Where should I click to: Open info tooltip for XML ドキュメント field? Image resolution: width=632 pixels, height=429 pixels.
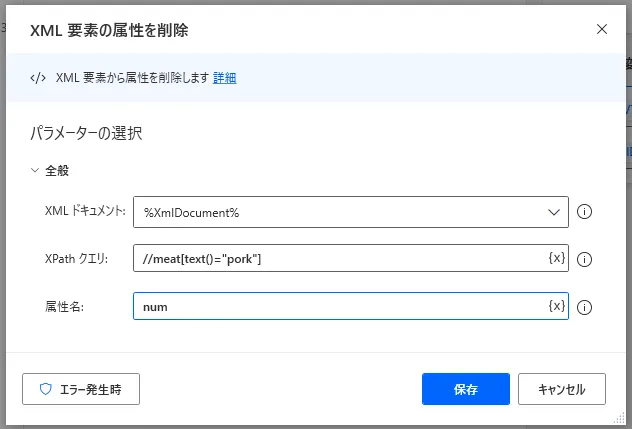(584, 212)
